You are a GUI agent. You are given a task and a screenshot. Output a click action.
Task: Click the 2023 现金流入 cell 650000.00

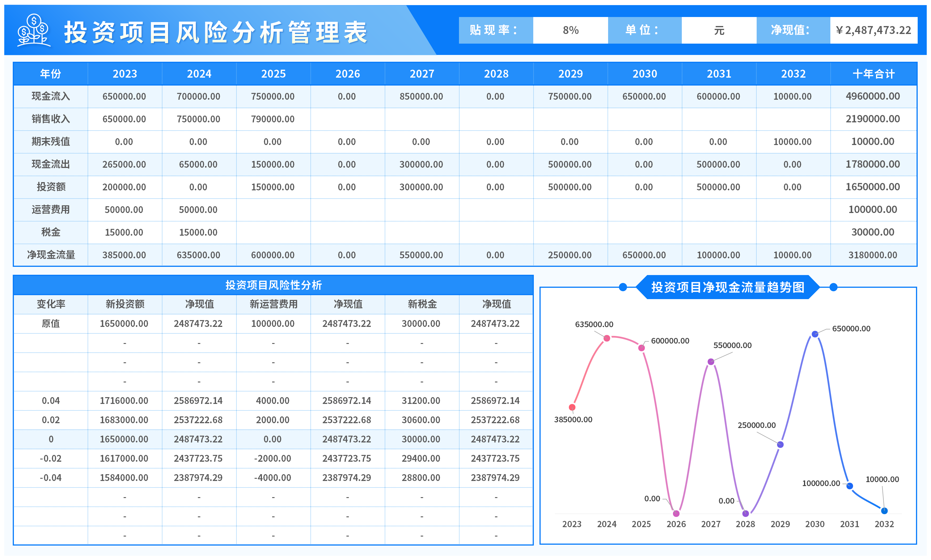pos(124,96)
